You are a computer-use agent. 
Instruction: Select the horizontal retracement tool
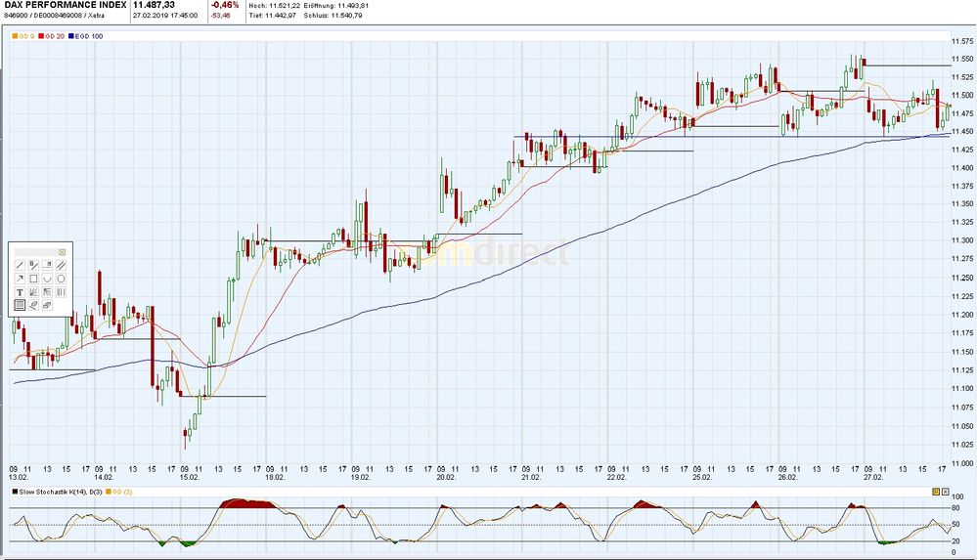click(x=20, y=305)
